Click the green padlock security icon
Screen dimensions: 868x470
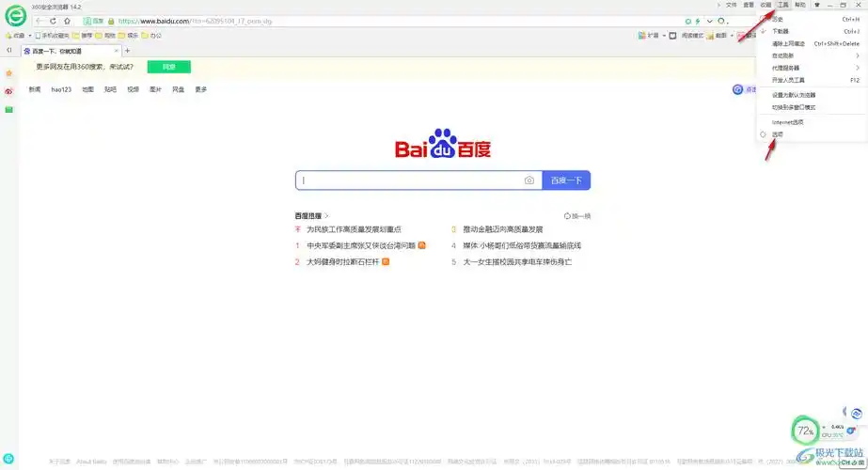(x=111, y=21)
